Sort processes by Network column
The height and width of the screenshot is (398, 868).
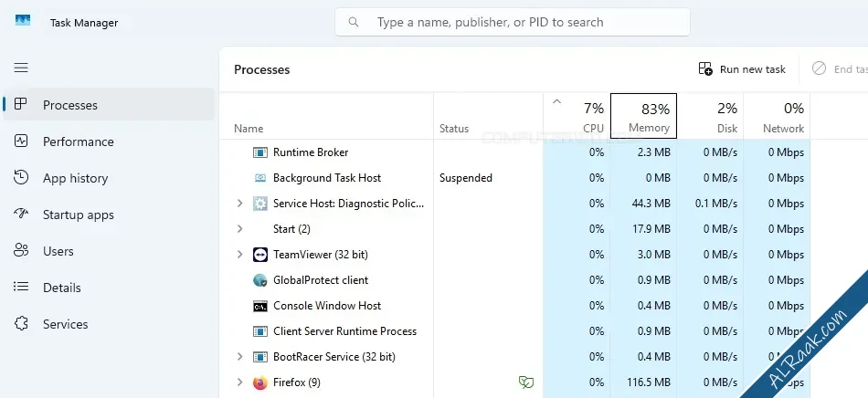[x=777, y=116]
